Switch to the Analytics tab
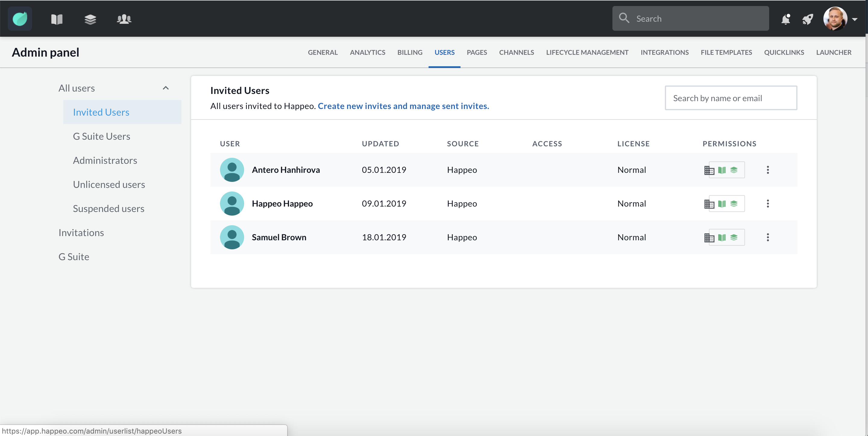Image resolution: width=868 pixels, height=436 pixels. [x=367, y=52]
